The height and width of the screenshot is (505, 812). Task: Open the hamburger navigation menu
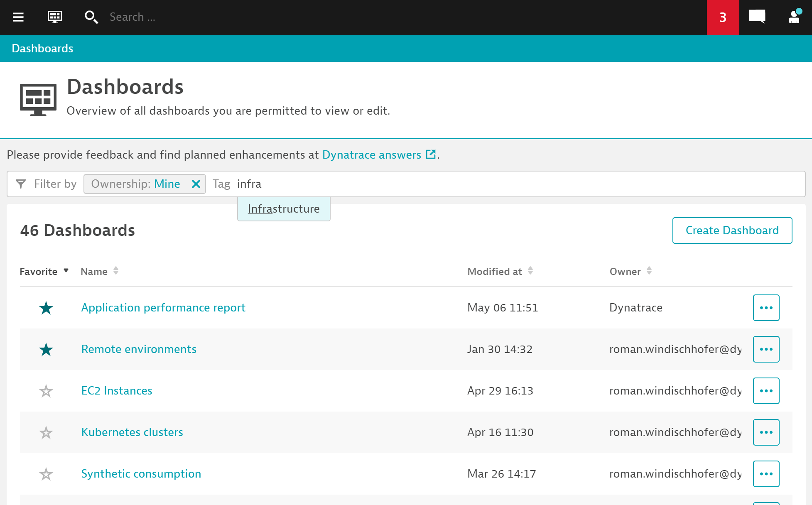[x=18, y=17]
